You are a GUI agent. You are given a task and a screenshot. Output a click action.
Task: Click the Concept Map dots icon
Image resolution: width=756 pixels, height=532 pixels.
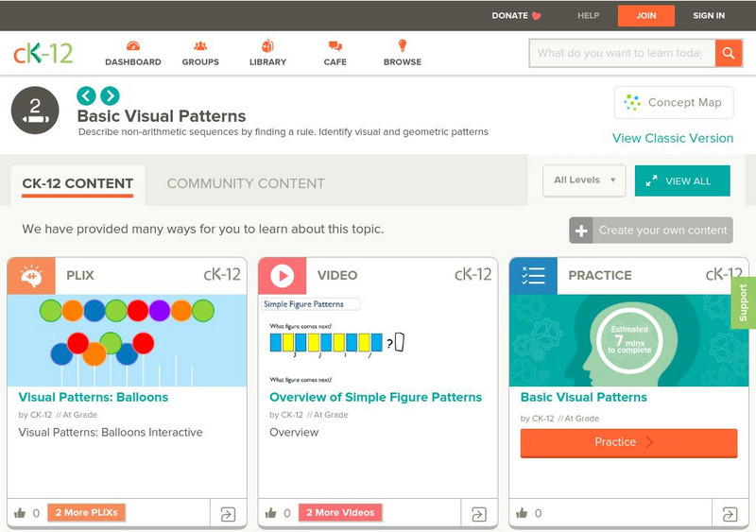click(x=632, y=102)
